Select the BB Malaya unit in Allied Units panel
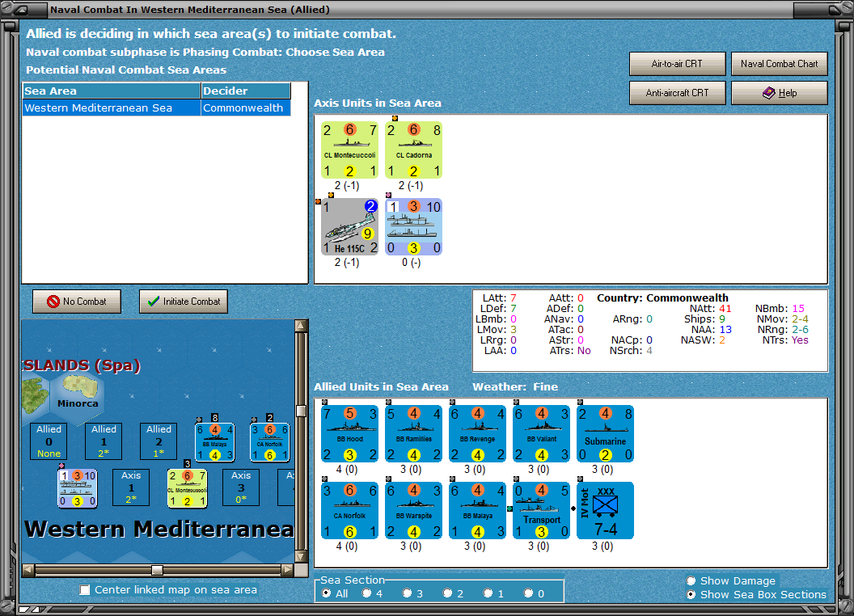Image resolution: width=854 pixels, height=616 pixels. click(x=477, y=510)
